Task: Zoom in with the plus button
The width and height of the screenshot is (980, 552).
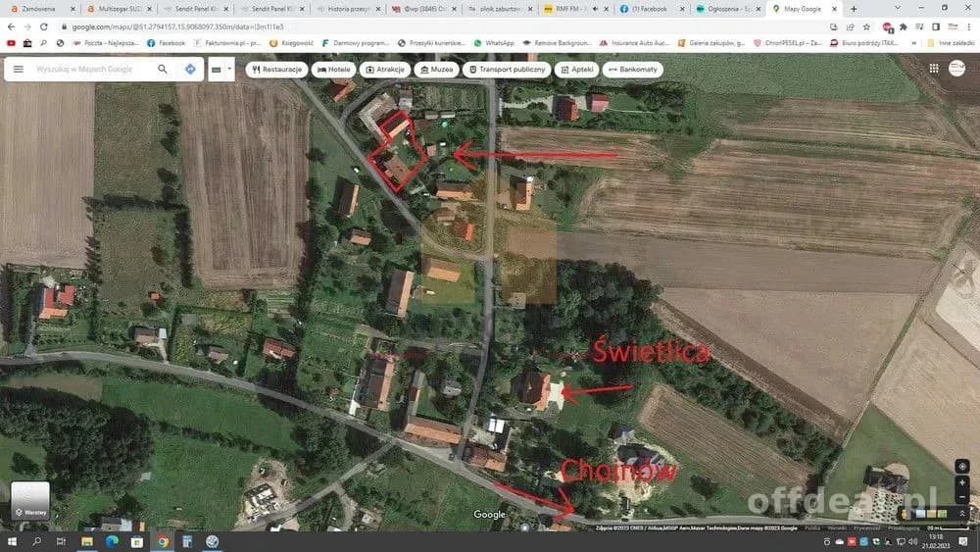Action: pyautogui.click(x=962, y=482)
